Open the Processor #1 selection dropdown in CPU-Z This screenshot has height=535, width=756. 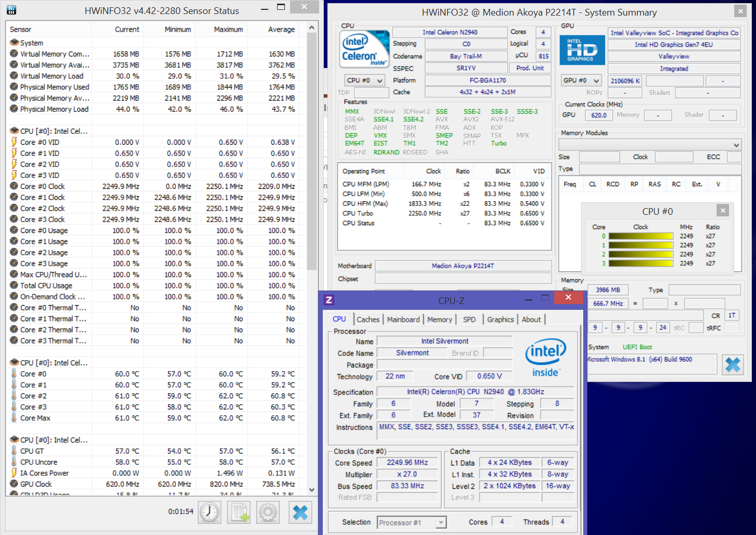[411, 523]
